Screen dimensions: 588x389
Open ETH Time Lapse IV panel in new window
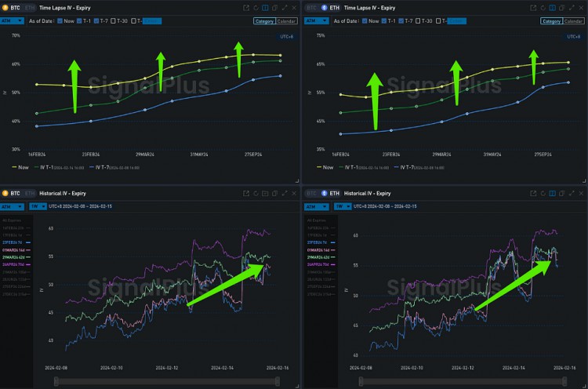(533, 8)
